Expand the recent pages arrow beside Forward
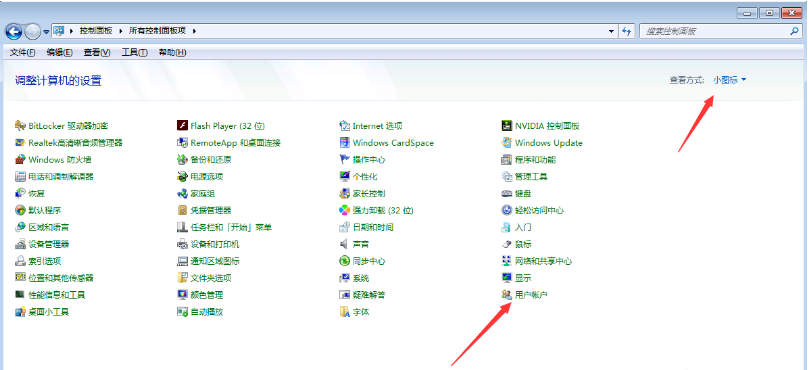This screenshot has height=370, width=809. [46, 31]
